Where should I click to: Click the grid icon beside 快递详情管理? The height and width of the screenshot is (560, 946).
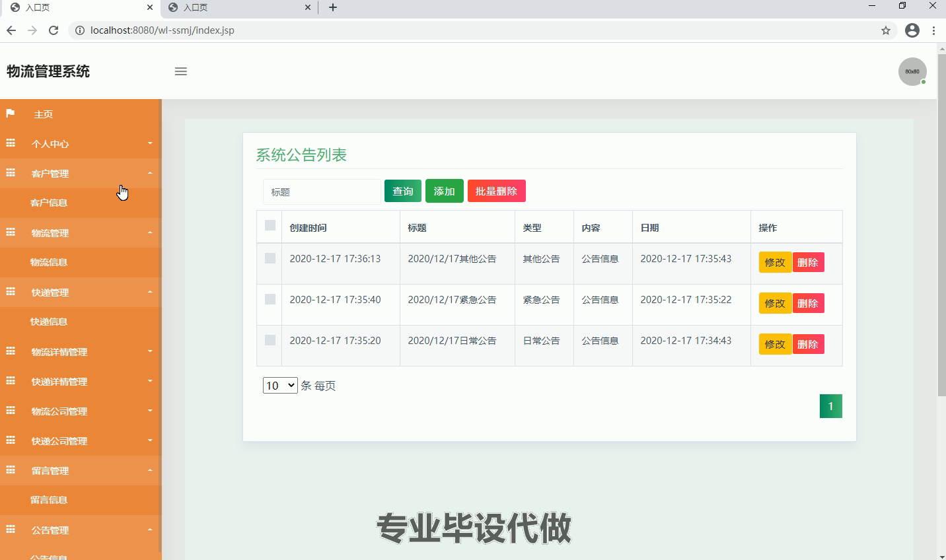(11, 380)
